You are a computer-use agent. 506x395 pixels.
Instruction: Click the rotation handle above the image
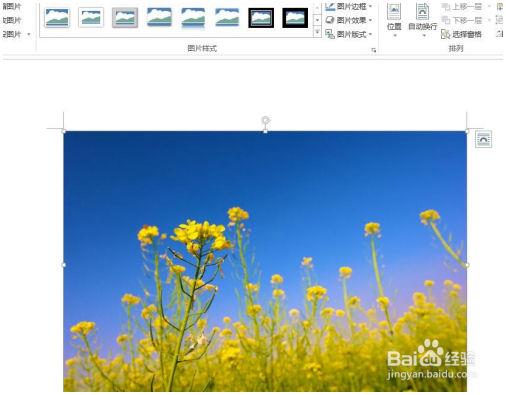265,120
